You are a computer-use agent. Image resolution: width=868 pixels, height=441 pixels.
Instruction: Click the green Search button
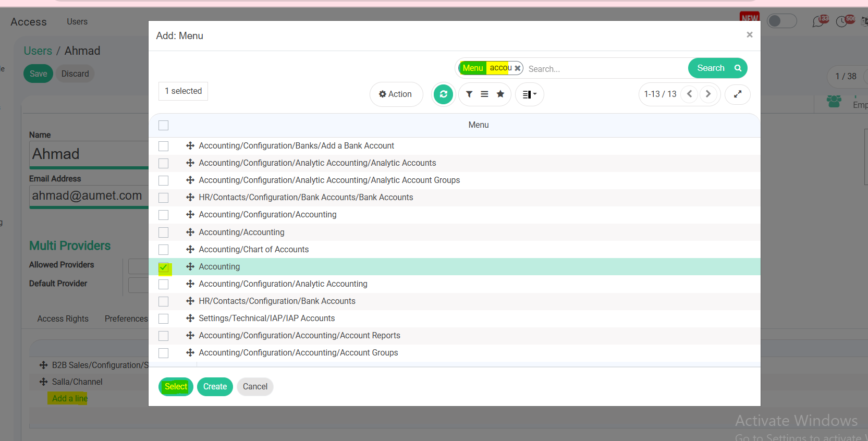point(718,68)
